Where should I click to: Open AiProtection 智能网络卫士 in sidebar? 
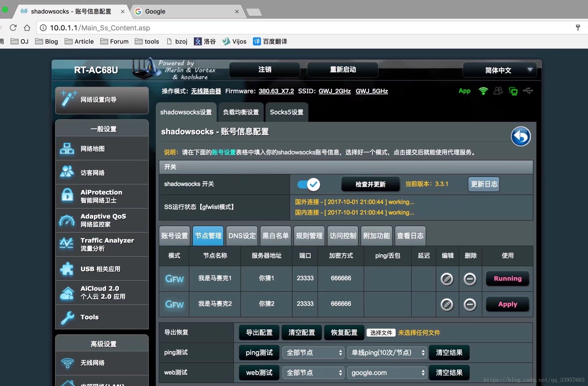pyautogui.click(x=102, y=196)
